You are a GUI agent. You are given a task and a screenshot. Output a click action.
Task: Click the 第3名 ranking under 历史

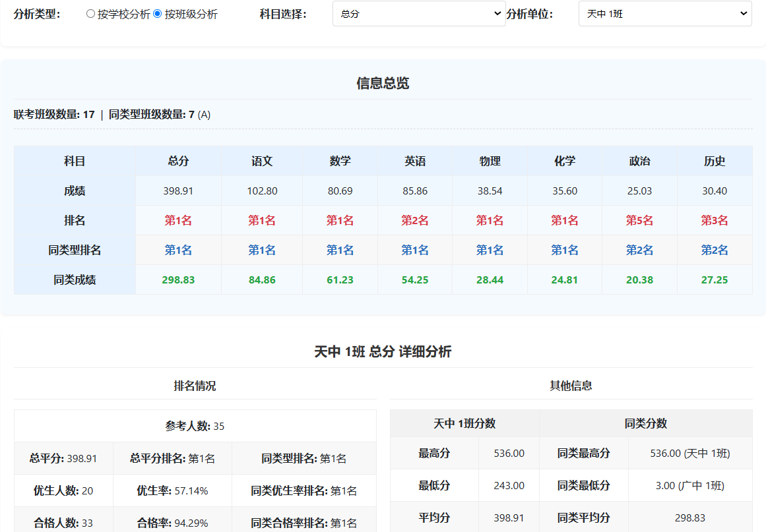point(715,220)
